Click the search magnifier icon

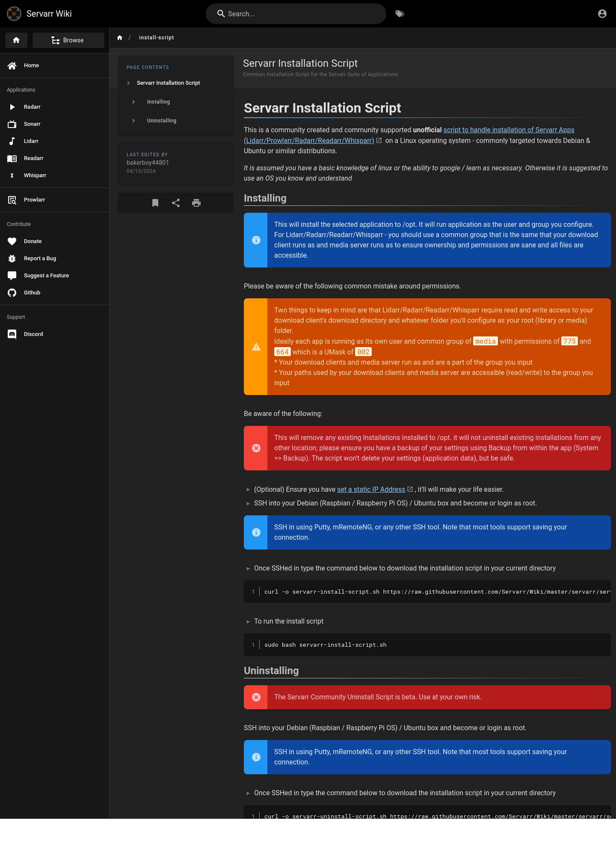click(221, 14)
